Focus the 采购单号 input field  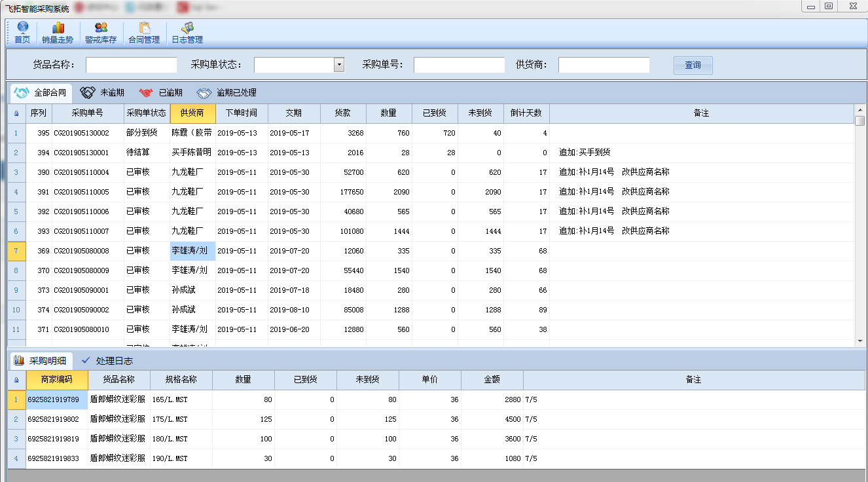click(460, 65)
